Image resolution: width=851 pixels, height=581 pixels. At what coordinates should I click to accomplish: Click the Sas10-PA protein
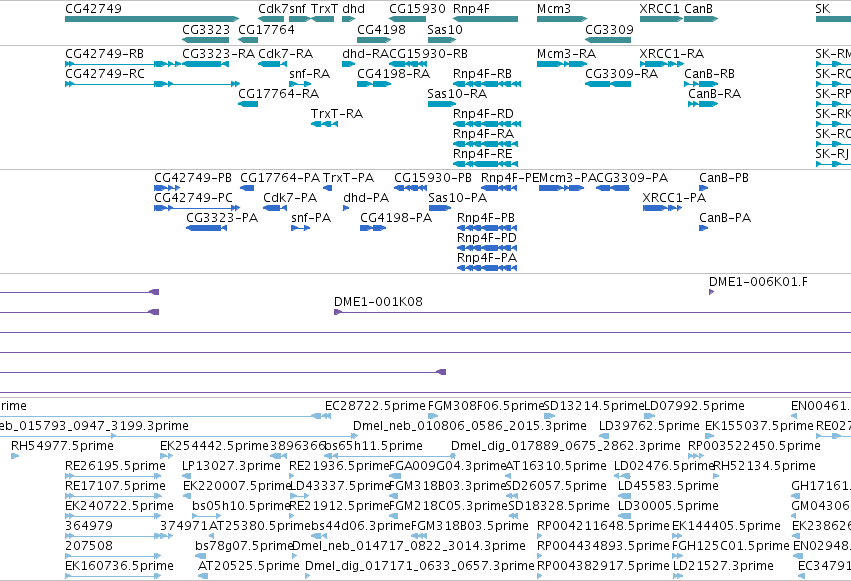coord(440,208)
